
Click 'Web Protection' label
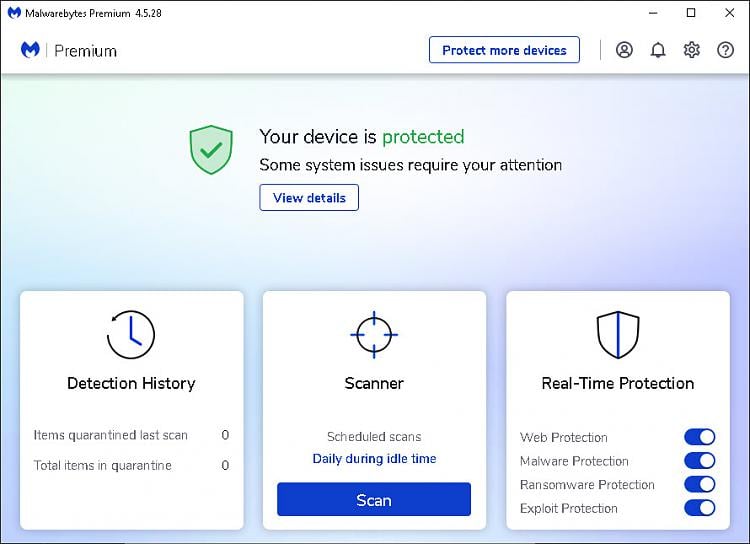pos(563,437)
